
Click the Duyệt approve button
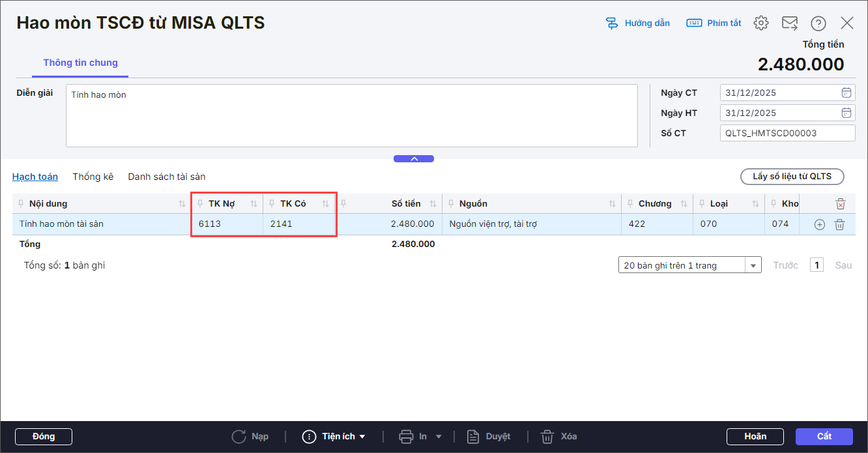489,437
